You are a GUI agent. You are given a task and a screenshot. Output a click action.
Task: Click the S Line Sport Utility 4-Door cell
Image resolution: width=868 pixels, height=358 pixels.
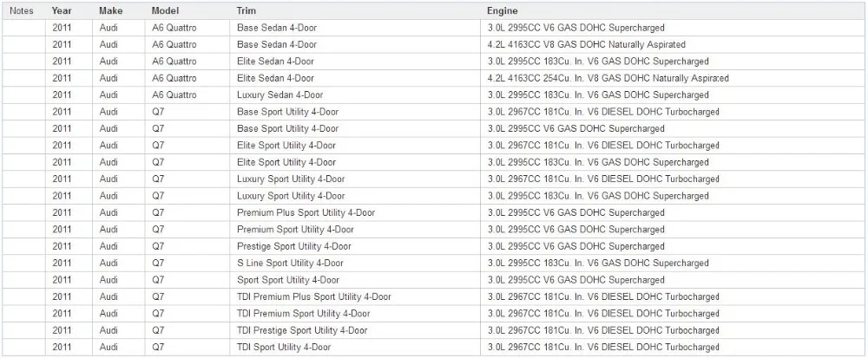click(x=355, y=263)
